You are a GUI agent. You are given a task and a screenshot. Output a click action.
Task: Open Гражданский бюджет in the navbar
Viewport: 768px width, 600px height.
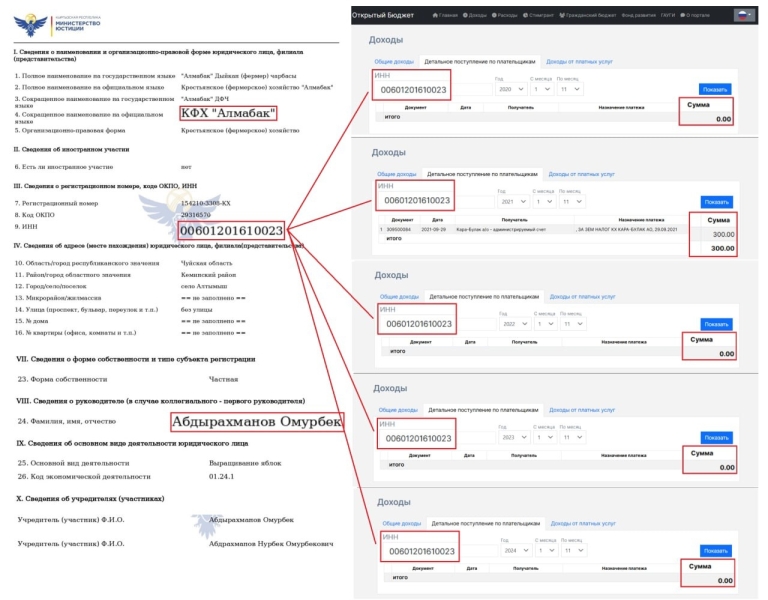[x=587, y=15]
